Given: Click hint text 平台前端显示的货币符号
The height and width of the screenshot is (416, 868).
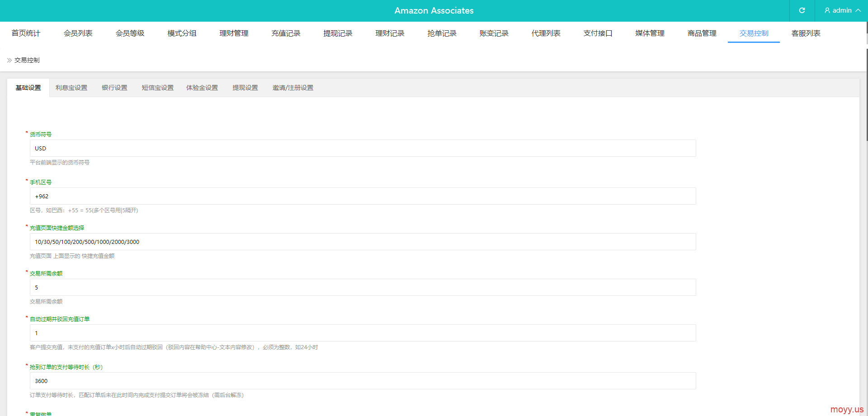Looking at the screenshot, I should [60, 162].
